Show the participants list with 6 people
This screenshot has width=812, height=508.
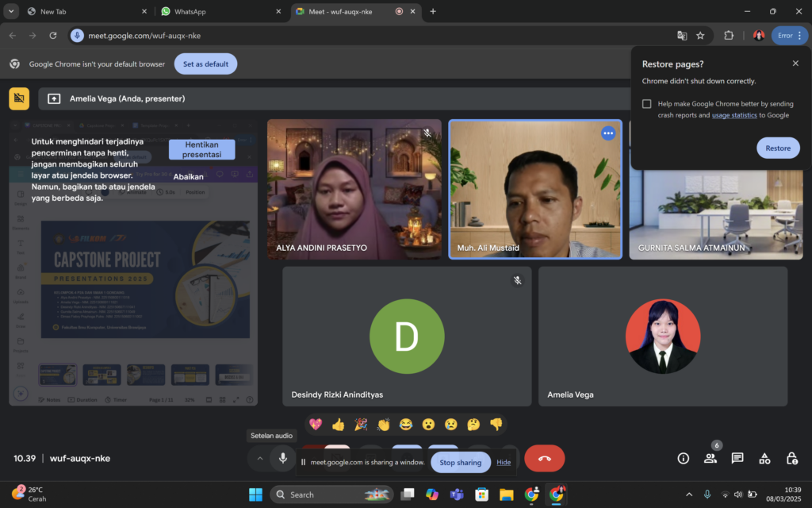point(710,458)
